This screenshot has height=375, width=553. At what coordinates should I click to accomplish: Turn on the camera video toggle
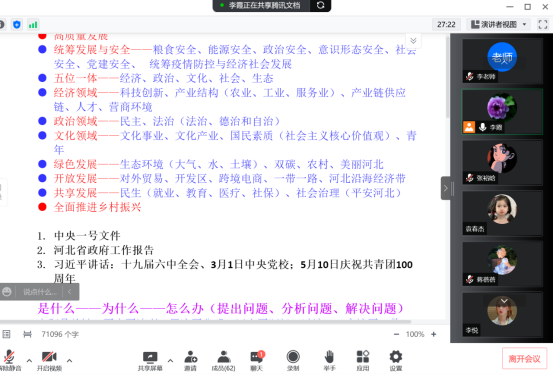(x=49, y=357)
